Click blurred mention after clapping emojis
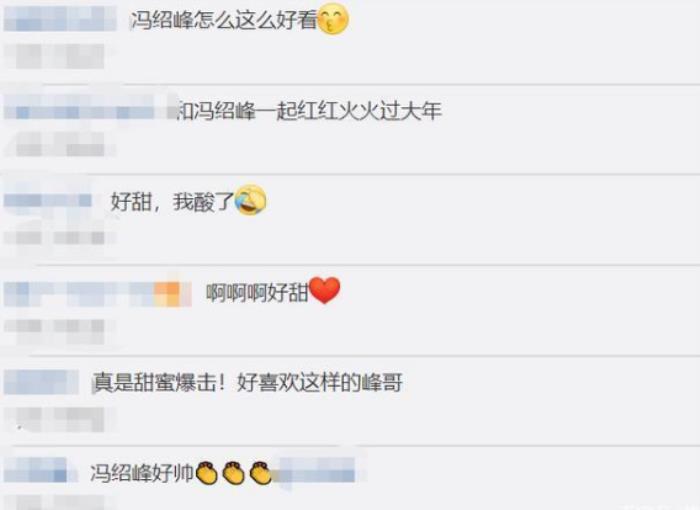Image resolution: width=700 pixels, height=510 pixels. click(x=317, y=471)
